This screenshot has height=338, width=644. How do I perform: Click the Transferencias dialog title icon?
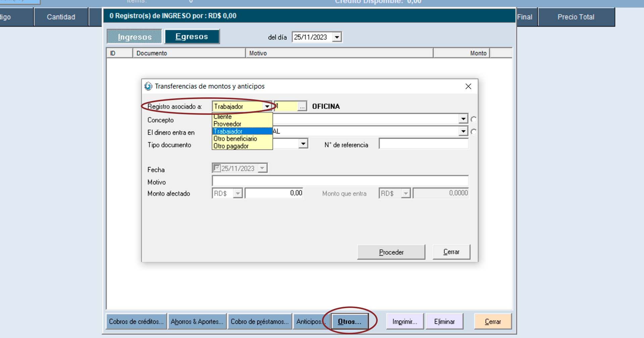tap(148, 86)
